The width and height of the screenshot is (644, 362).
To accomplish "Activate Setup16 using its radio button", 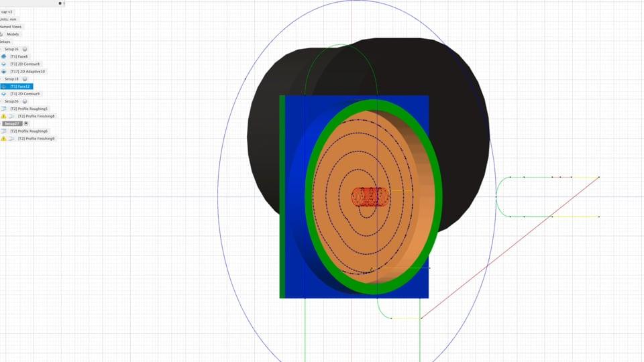I will point(25,49).
